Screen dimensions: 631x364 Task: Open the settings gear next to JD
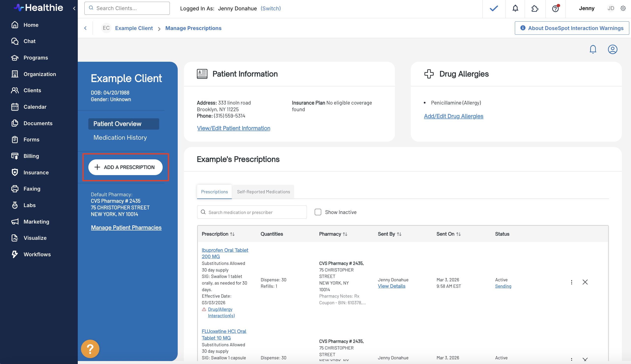coord(623,8)
